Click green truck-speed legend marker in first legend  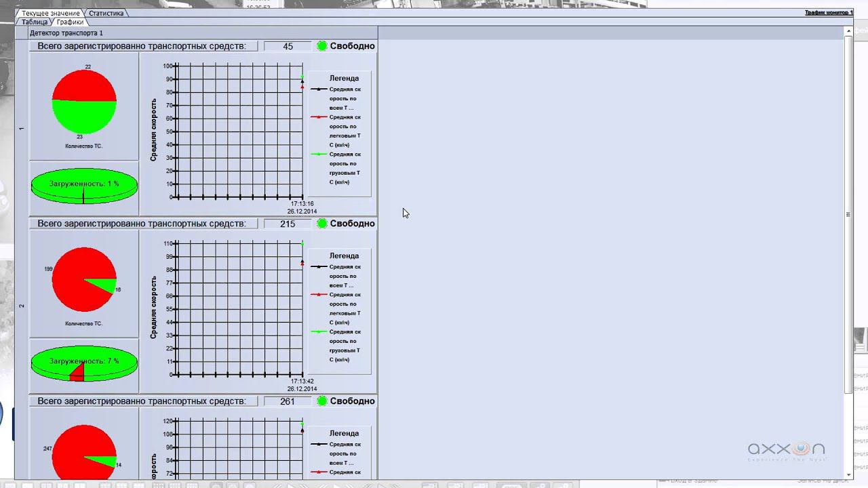point(319,154)
